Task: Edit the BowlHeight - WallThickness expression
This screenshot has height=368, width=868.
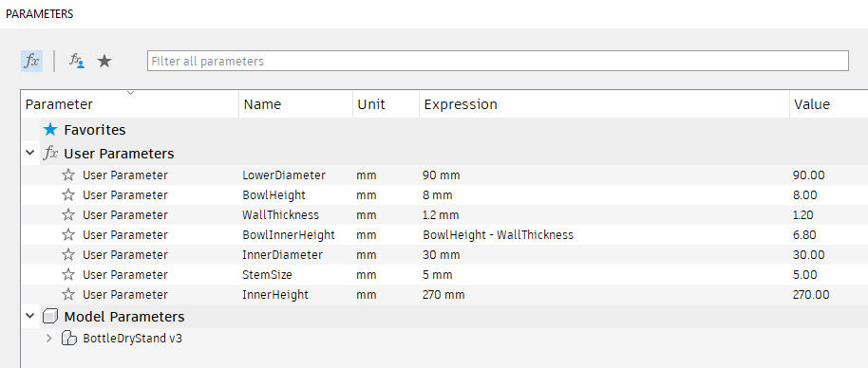Action: coord(498,235)
